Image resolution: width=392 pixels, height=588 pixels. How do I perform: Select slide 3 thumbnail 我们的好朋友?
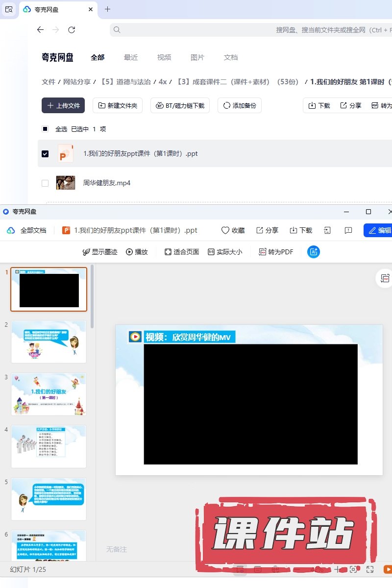pyautogui.click(x=49, y=394)
